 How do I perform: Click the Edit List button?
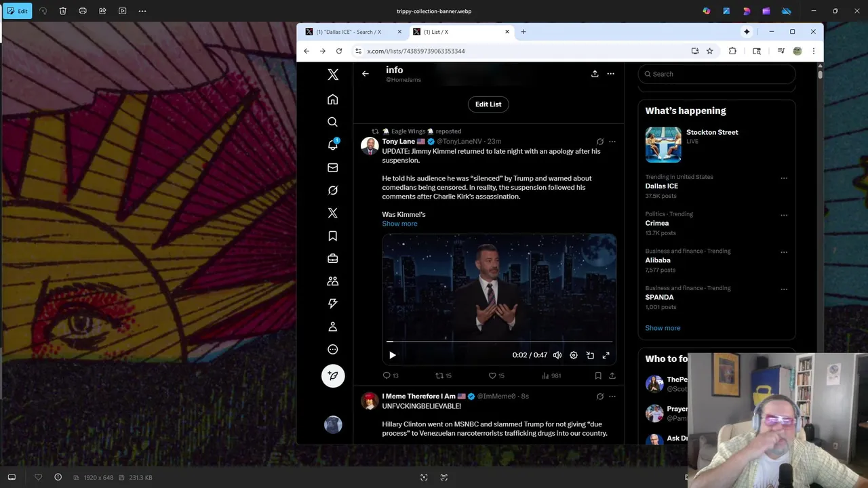[x=488, y=104]
